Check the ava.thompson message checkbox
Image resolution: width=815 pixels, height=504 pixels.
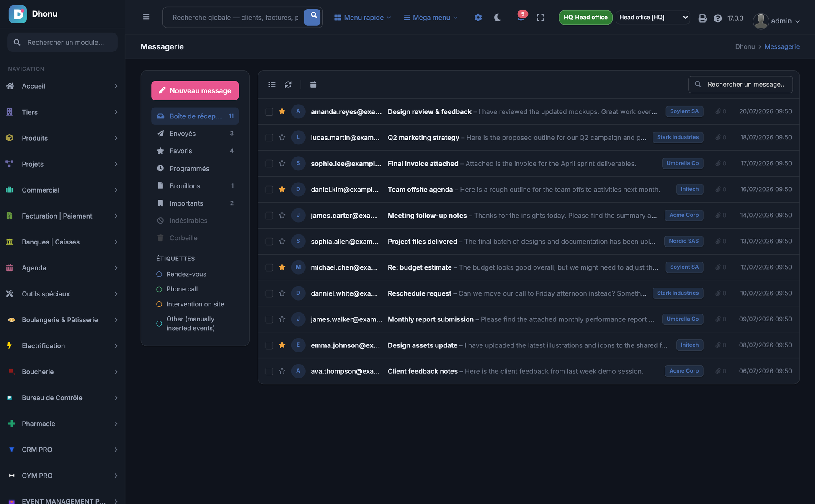coord(269,371)
